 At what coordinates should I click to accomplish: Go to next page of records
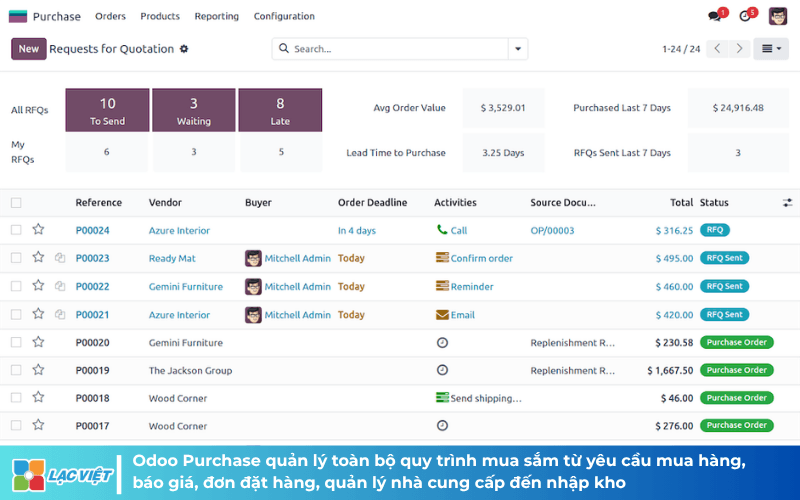pos(739,49)
